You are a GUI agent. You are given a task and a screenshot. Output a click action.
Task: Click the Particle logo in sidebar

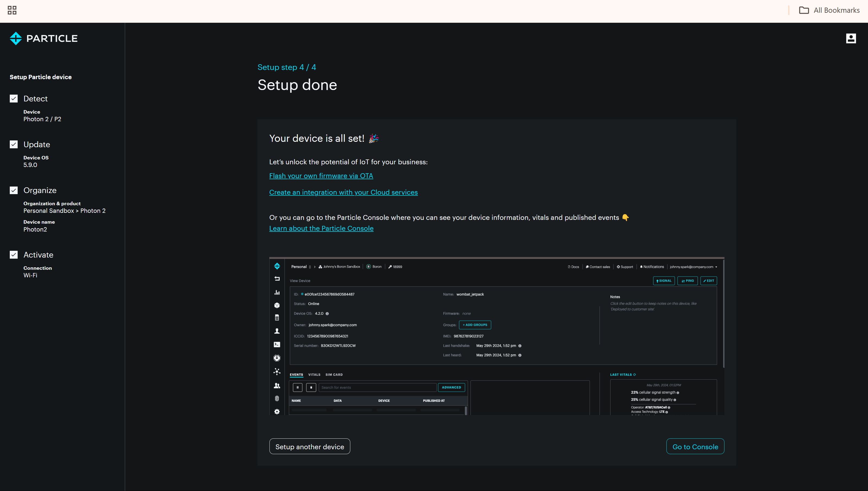tap(43, 38)
